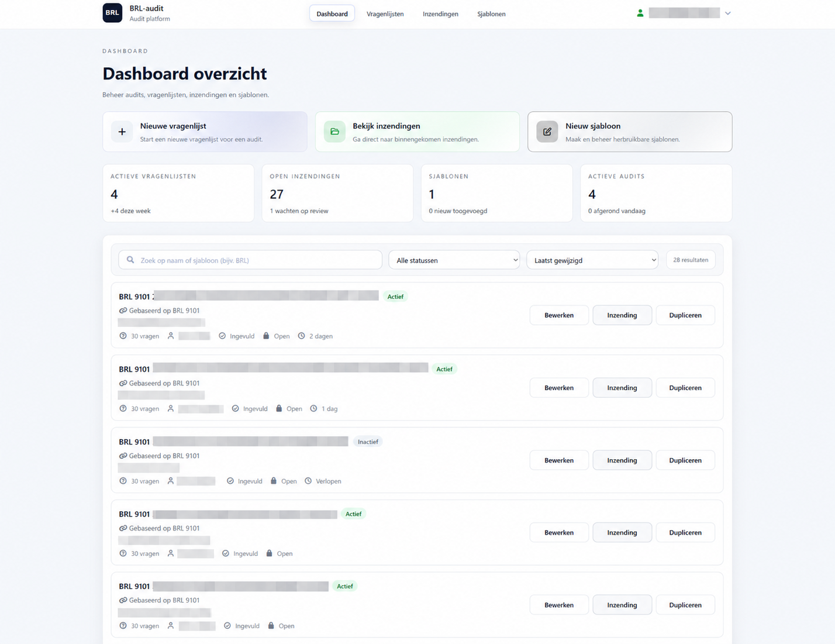Click Inzending in the 2 dagen row
835x644 pixels.
click(x=622, y=315)
